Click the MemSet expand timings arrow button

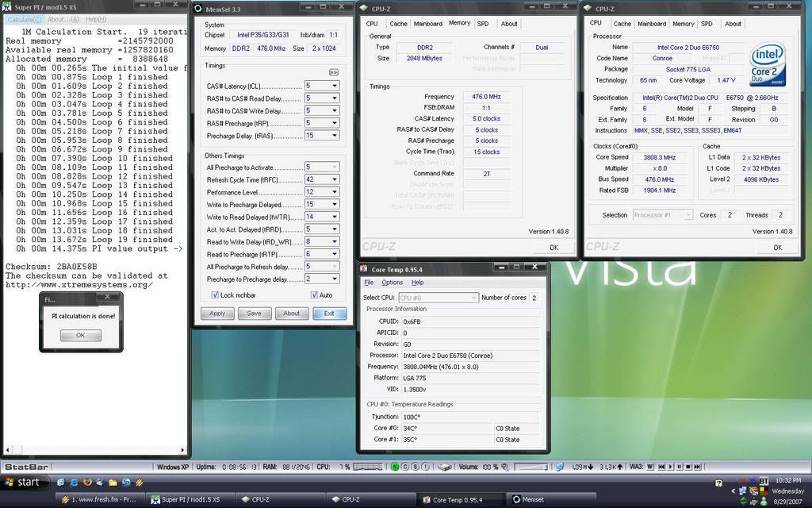[334, 72]
